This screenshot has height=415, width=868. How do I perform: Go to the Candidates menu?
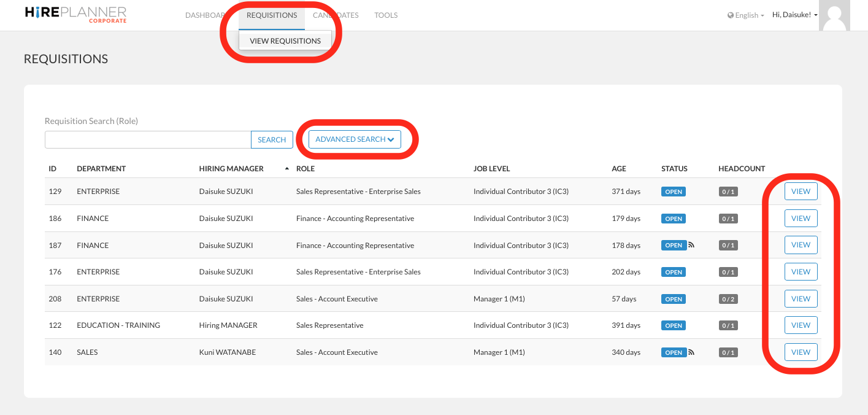click(336, 15)
